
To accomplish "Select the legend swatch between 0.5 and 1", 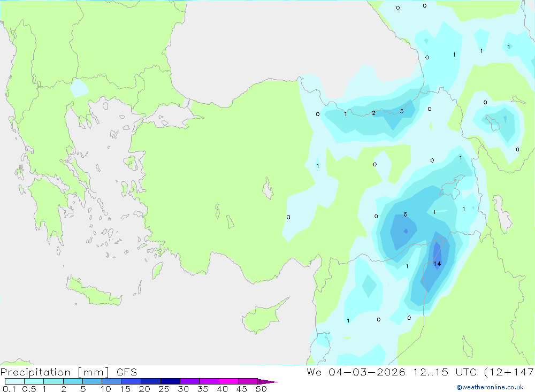I will pos(34,381).
